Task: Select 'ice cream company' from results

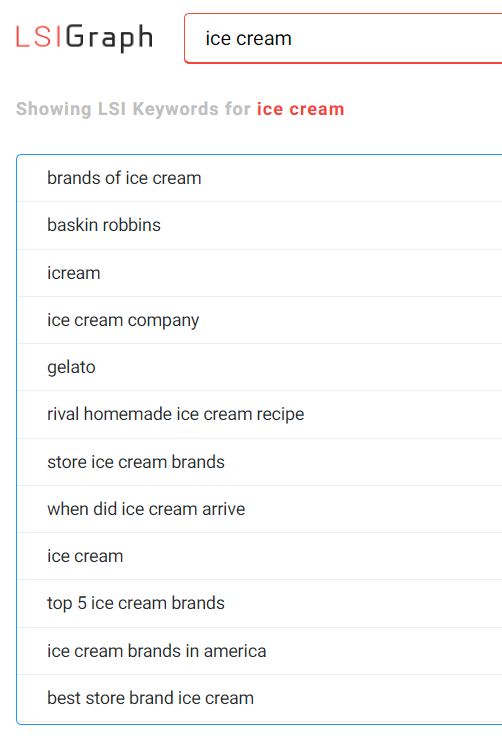Action: tap(260, 320)
